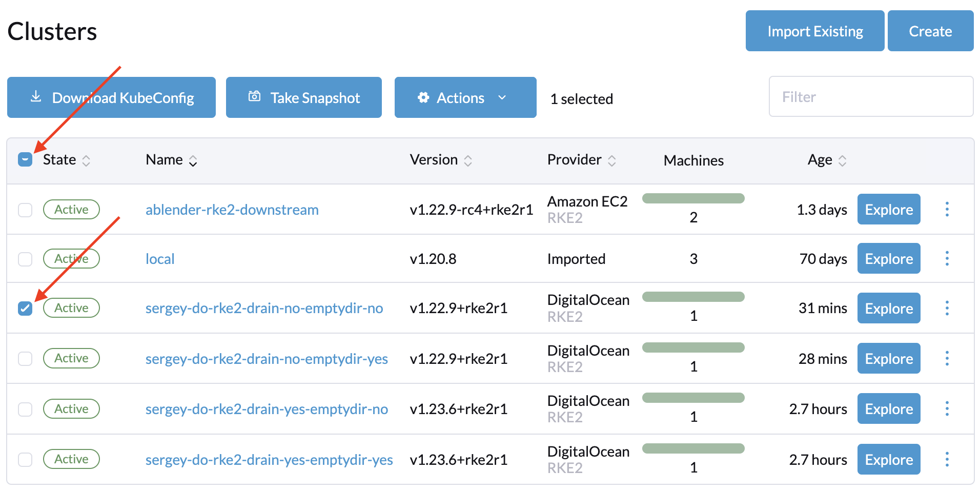Click the '70 days' age cell
980x492 pixels.
click(x=823, y=259)
